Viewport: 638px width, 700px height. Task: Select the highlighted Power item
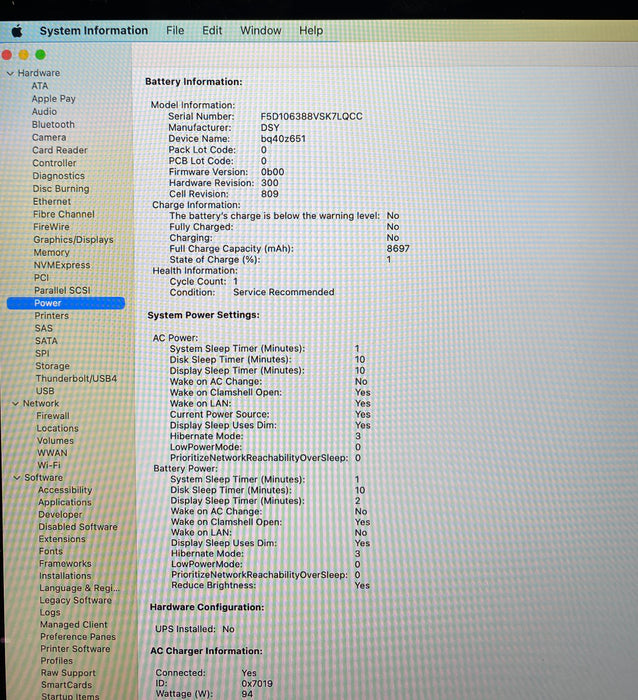tap(66, 303)
